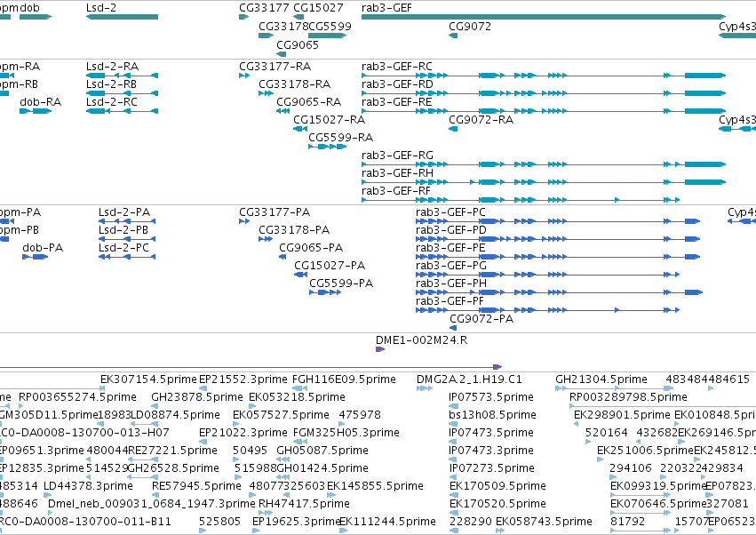
Task: Select the CG9072-PA protein label
Action: (481, 319)
